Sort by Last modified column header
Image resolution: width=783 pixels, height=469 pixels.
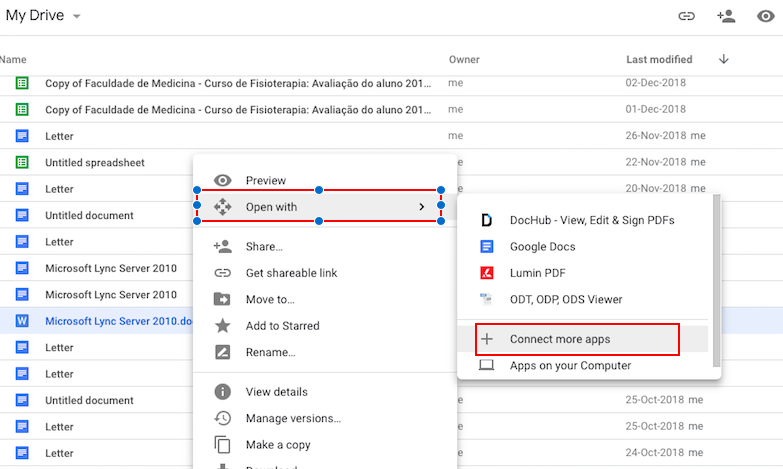pyautogui.click(x=659, y=59)
